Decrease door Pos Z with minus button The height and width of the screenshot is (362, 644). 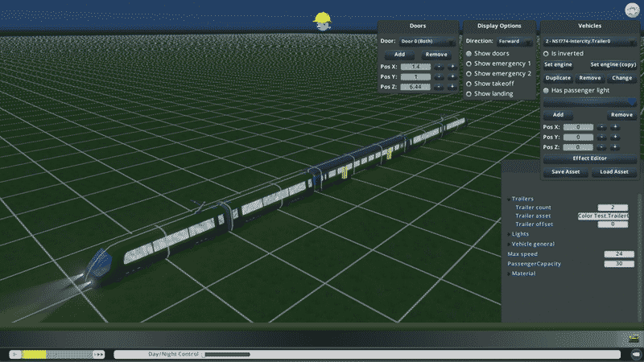point(440,86)
